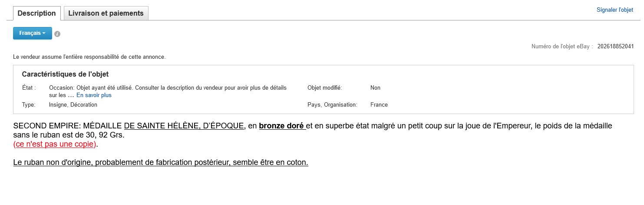644x205 pixels.
Task: Switch to the Description tab
Action: coord(36,13)
